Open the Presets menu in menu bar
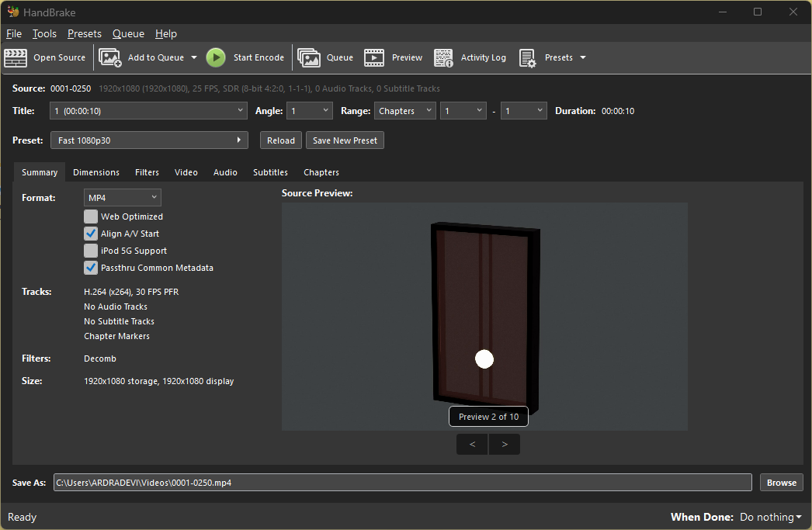The width and height of the screenshot is (812, 530). click(x=85, y=33)
